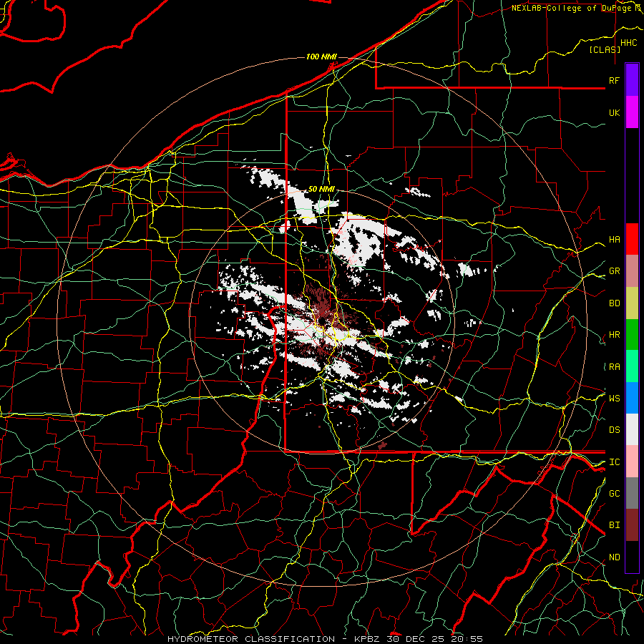The image size is (644, 644).
Task: Click the HYDROMETEOR CLASSIFICATION title text
Action: 251,639
